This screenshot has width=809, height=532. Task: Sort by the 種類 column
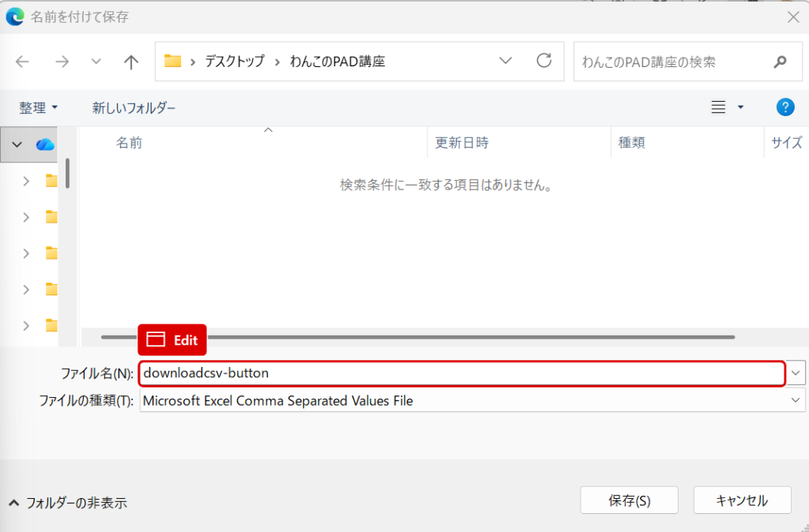[x=631, y=143]
